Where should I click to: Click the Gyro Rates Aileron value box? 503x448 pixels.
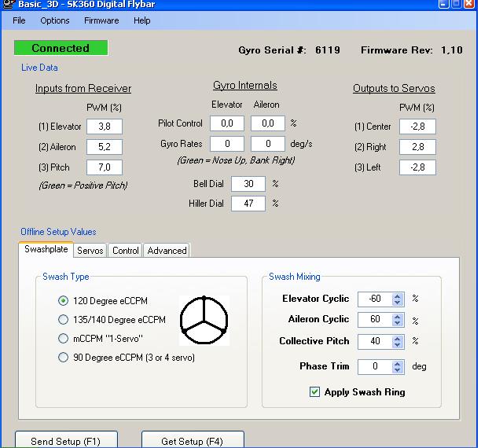tap(268, 144)
